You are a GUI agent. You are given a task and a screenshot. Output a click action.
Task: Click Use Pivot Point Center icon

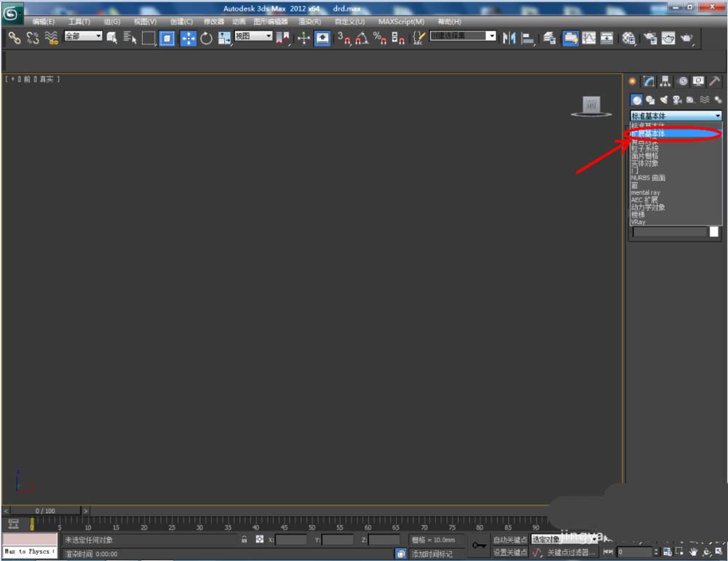(282, 38)
